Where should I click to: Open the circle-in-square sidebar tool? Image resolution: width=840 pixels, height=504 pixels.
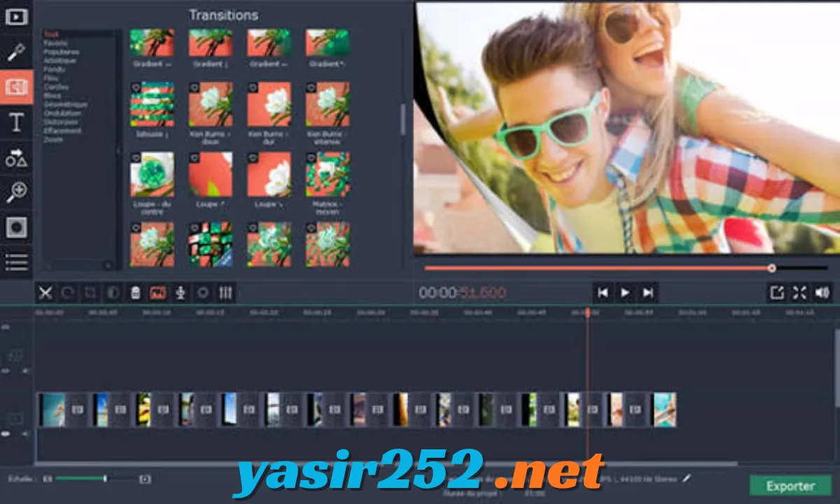tap(16, 227)
